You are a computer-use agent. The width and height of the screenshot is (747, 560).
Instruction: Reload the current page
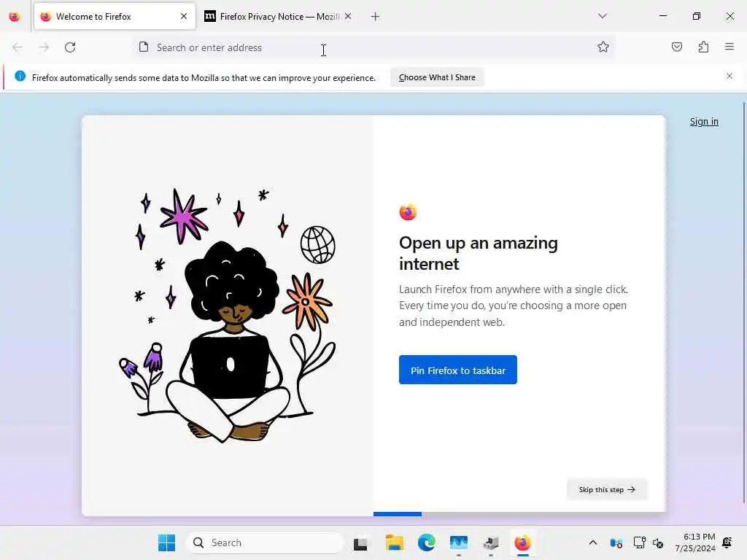coord(70,47)
